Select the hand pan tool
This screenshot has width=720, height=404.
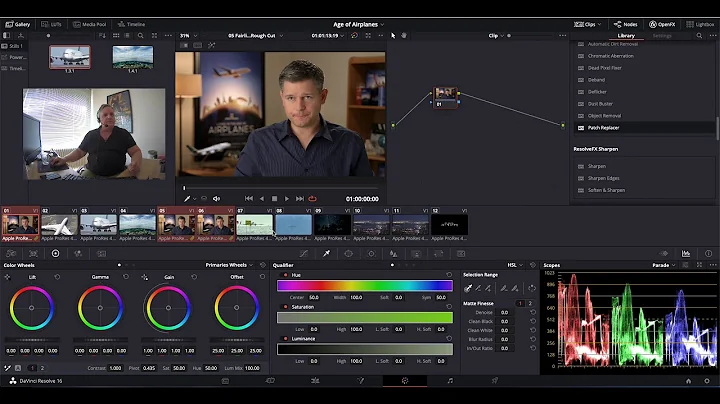click(x=404, y=35)
